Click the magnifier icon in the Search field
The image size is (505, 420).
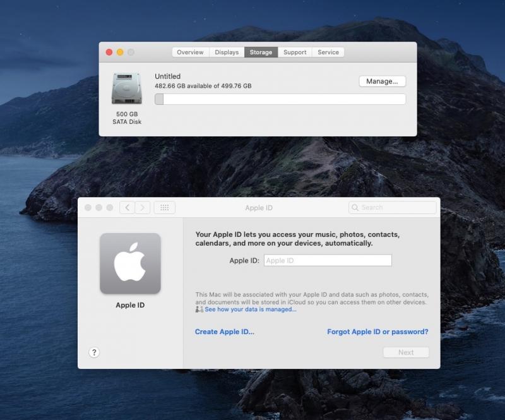click(x=355, y=207)
